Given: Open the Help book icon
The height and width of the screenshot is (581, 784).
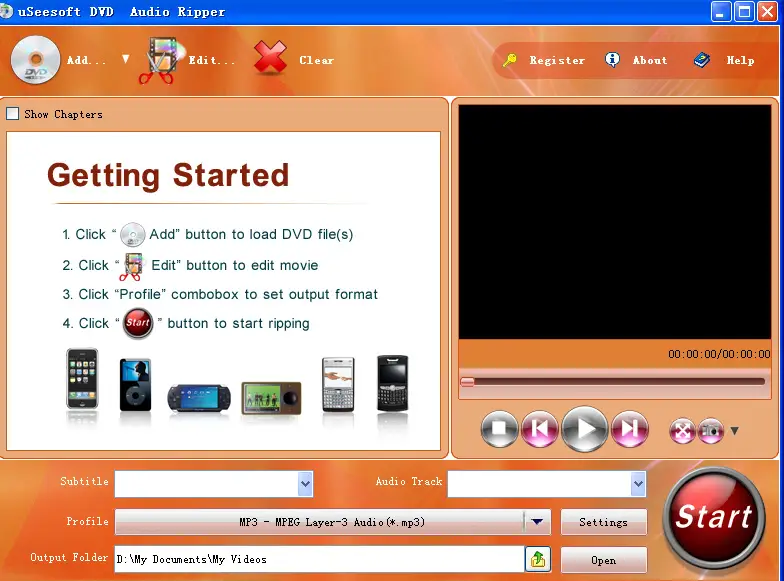Looking at the screenshot, I should pyautogui.click(x=702, y=60).
